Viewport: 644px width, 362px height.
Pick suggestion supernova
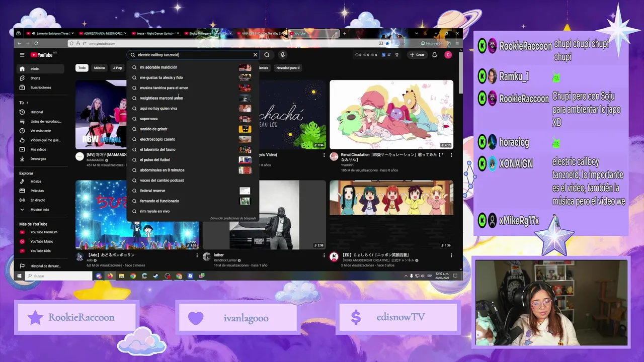(x=193, y=119)
